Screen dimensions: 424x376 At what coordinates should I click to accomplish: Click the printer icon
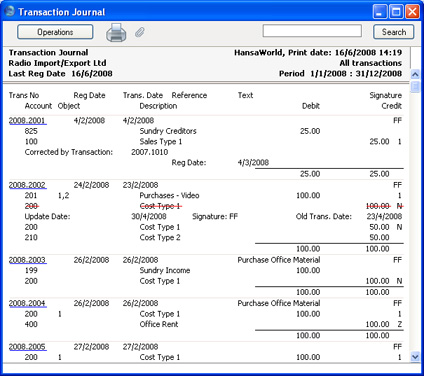point(116,32)
